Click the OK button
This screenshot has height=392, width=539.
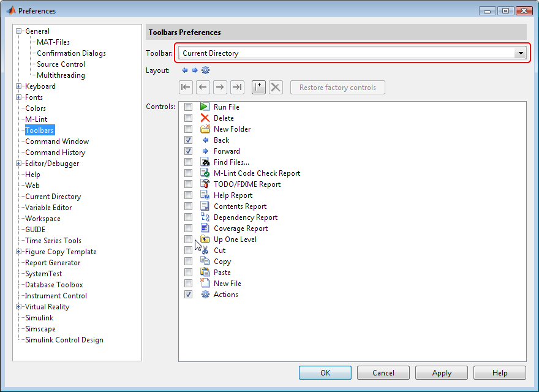click(x=325, y=372)
